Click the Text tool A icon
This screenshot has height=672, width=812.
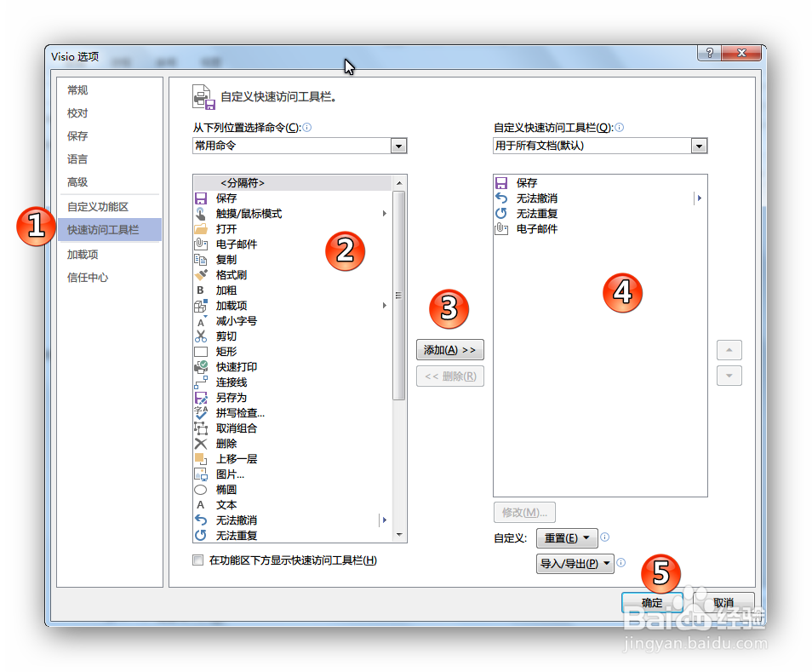(200, 505)
